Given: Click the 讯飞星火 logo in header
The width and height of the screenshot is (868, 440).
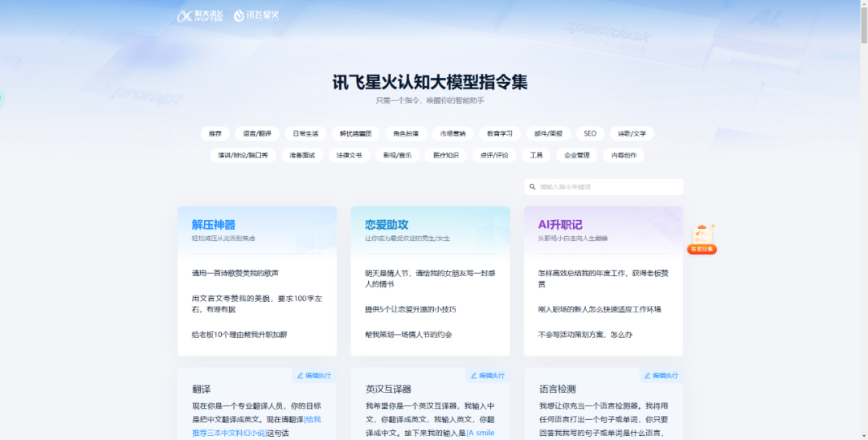Looking at the screenshot, I should pyautogui.click(x=256, y=15).
